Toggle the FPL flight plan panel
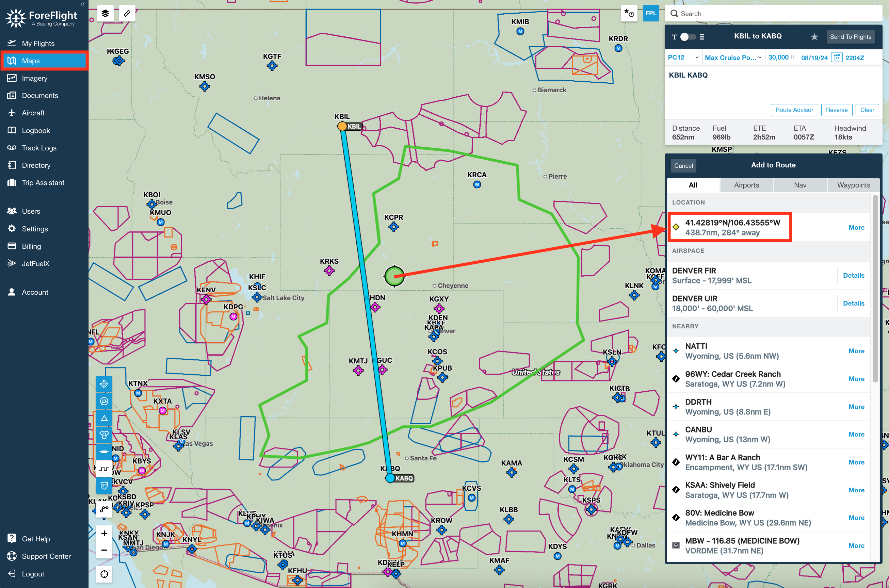Screen dimensions: 889x588 [651, 14]
